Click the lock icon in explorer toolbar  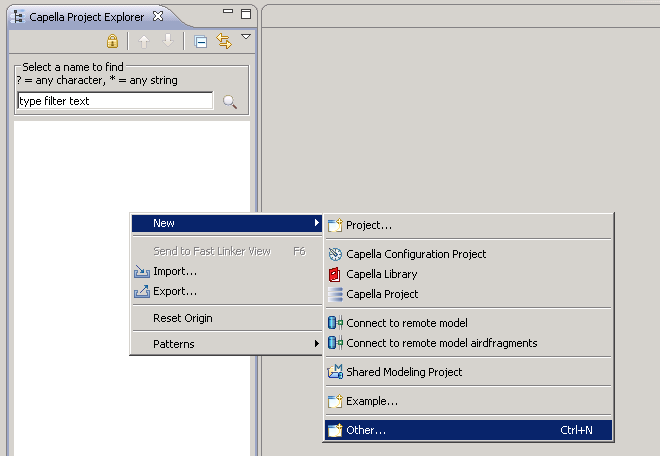[112, 41]
